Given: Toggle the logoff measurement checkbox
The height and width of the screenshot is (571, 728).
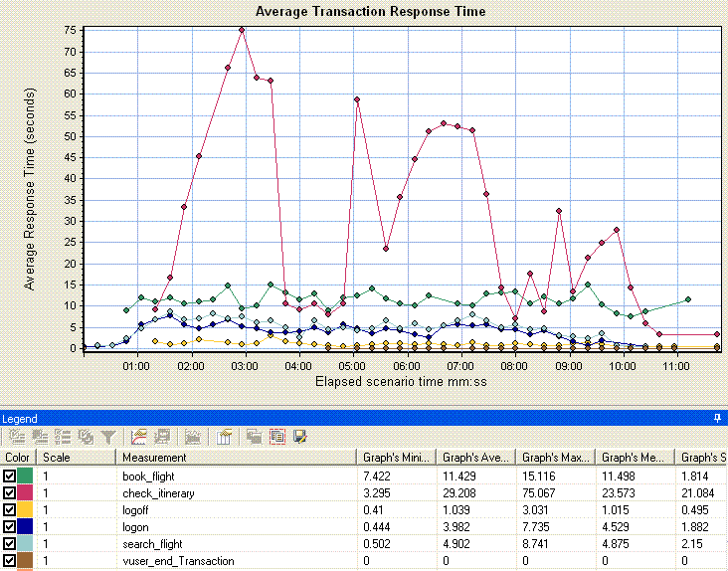Looking at the screenshot, I should [10, 510].
